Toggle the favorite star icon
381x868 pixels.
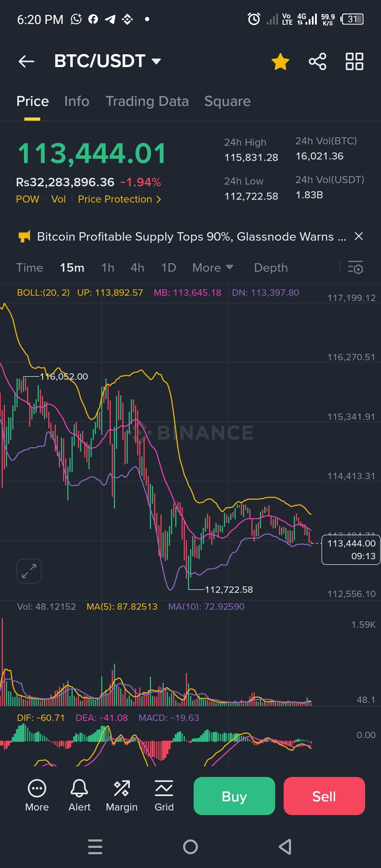[x=280, y=61]
